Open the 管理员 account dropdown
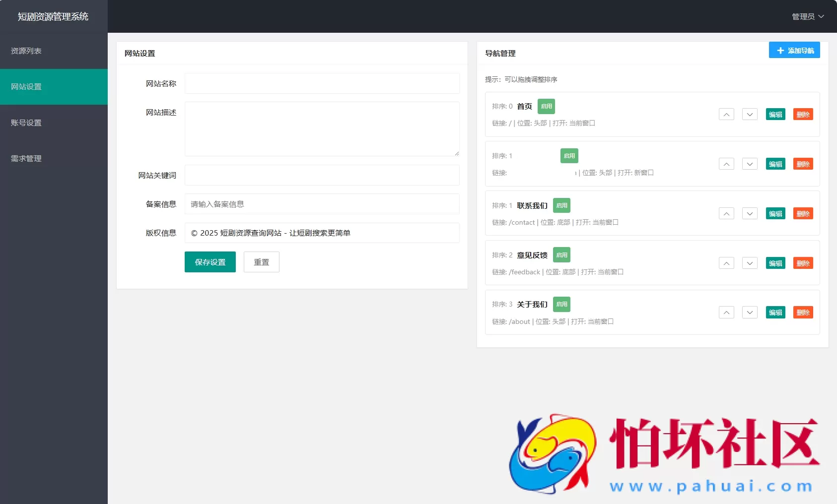The width and height of the screenshot is (837, 504). [x=808, y=16]
